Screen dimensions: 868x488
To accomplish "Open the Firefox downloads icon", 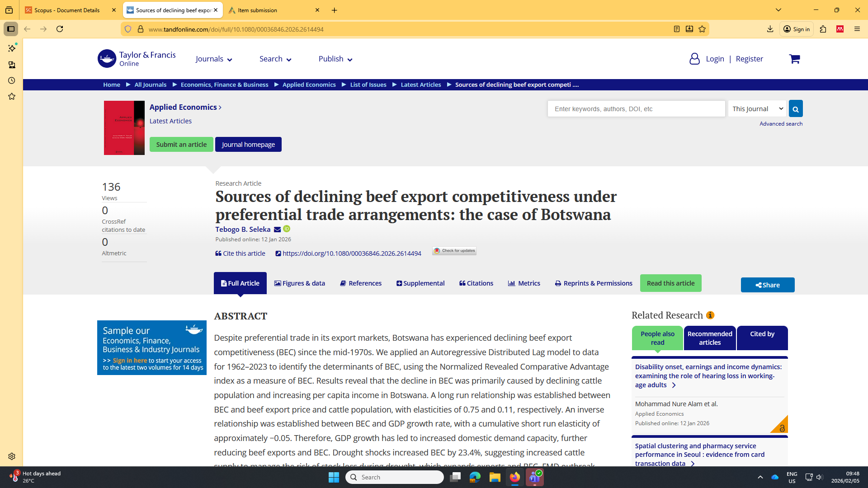I will (x=770, y=29).
